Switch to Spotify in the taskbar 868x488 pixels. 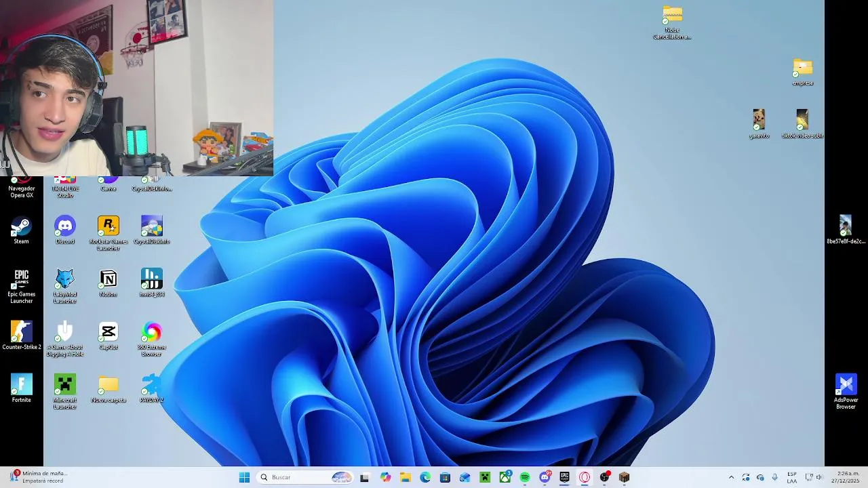click(x=525, y=477)
